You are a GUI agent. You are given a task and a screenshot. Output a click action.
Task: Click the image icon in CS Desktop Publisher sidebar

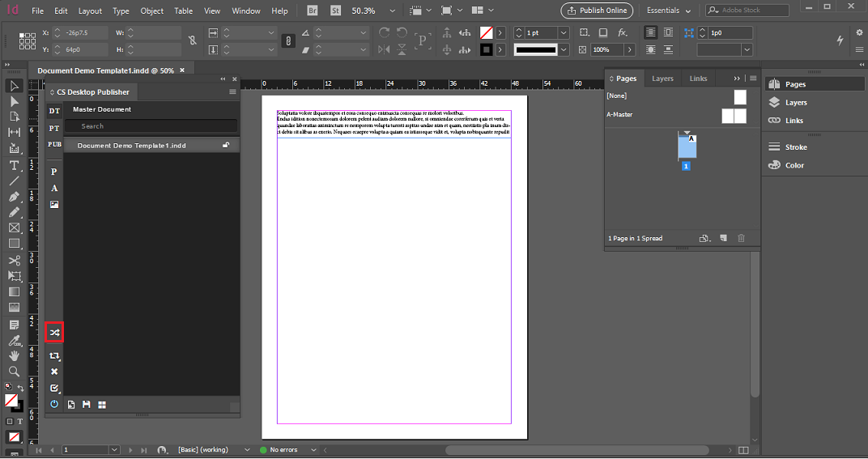pos(54,204)
